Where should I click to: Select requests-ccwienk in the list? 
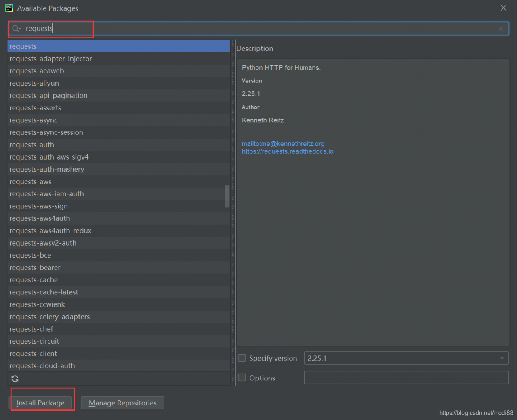click(x=119, y=304)
